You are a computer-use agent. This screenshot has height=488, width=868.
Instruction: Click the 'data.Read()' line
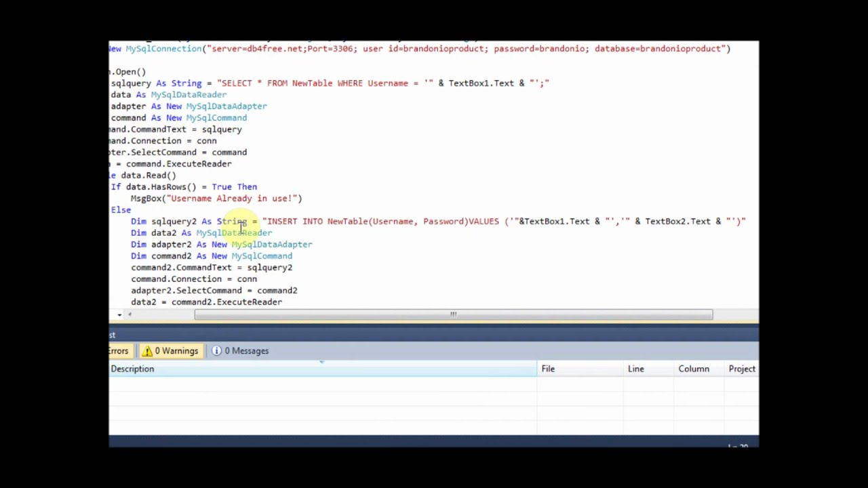tap(142, 175)
